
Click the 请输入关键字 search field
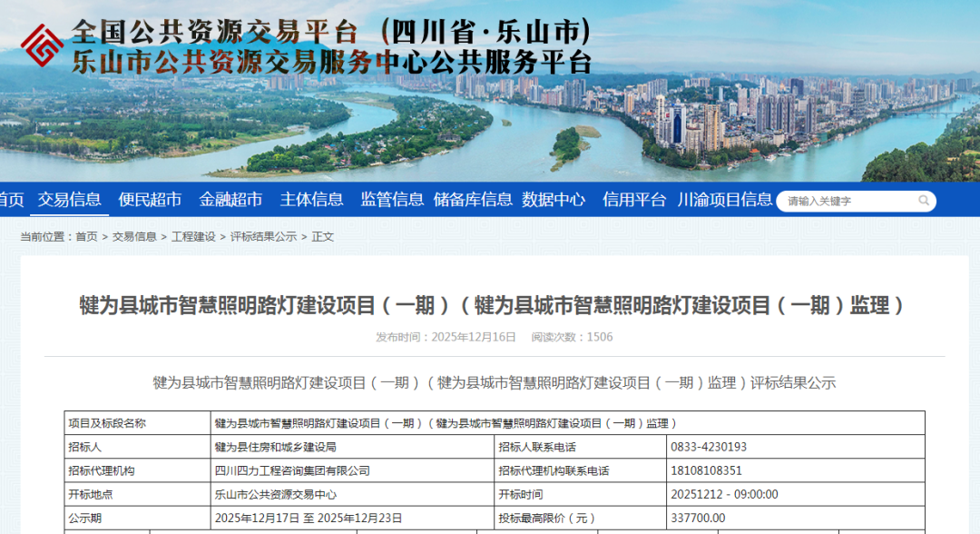[x=835, y=201]
